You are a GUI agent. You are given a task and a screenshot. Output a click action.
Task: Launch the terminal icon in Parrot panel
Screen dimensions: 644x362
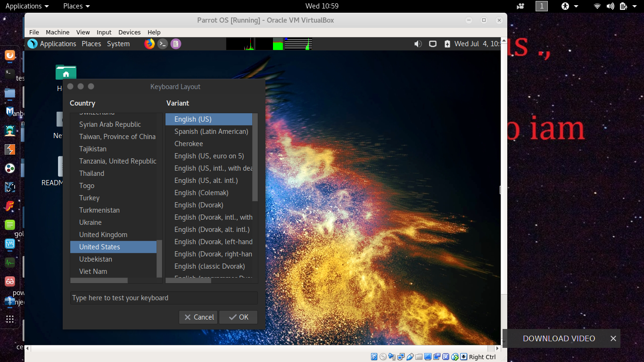pyautogui.click(x=162, y=43)
